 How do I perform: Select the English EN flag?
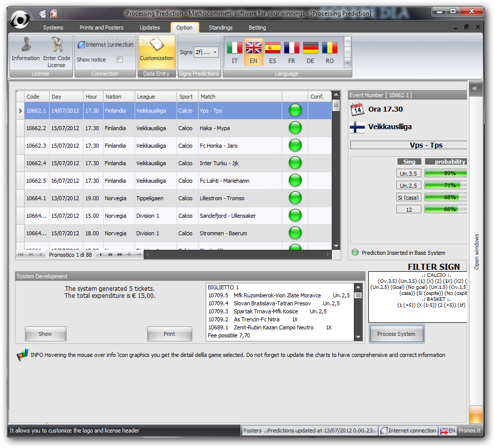pyautogui.click(x=253, y=53)
